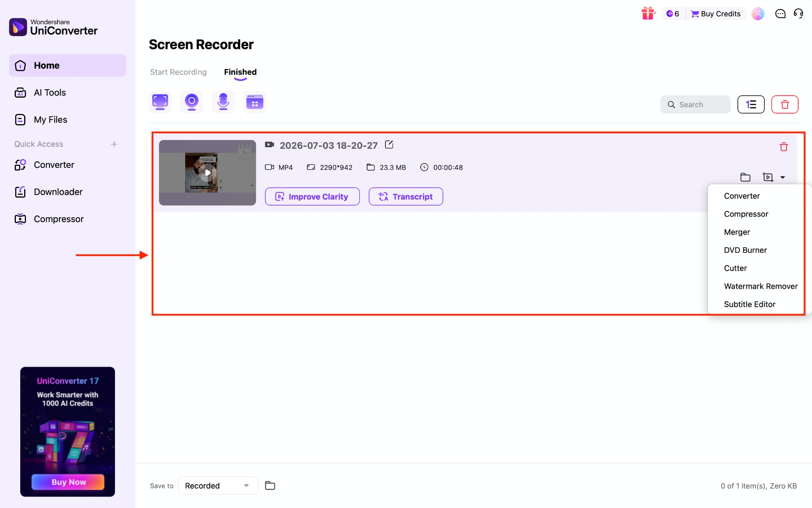This screenshot has height=508, width=812.
Task: Open the customer support headset icon
Action: [x=799, y=14]
